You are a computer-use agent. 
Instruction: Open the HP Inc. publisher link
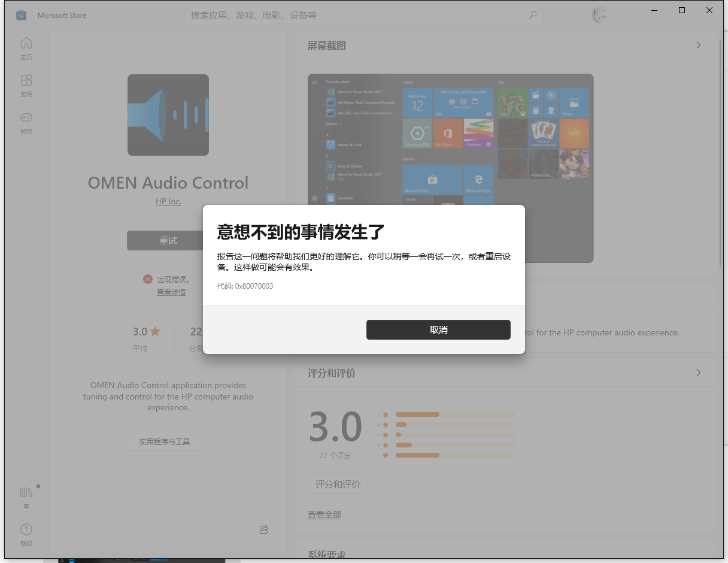(168, 201)
